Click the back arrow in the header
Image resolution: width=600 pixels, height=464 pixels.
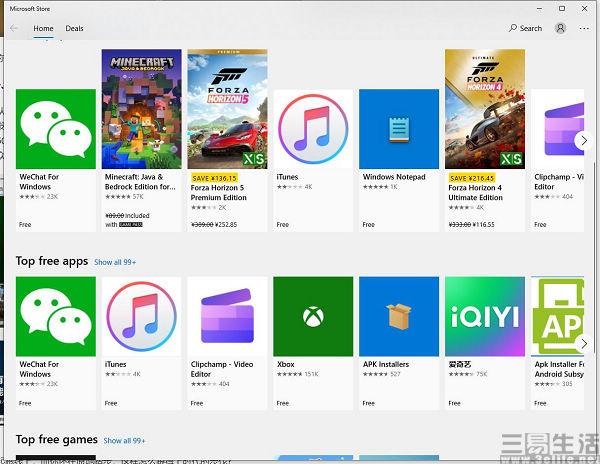(14, 28)
